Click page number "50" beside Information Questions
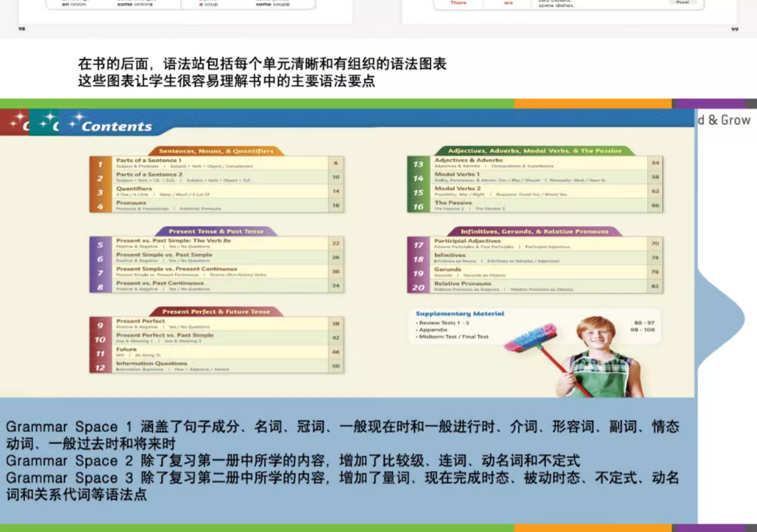This screenshot has height=532, width=757. (x=336, y=366)
